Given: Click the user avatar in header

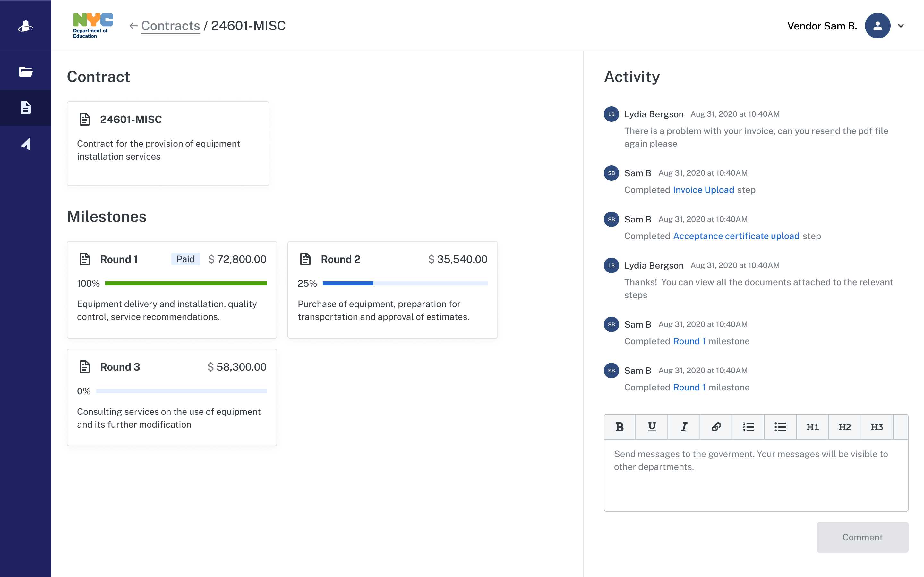Looking at the screenshot, I should 877,26.
